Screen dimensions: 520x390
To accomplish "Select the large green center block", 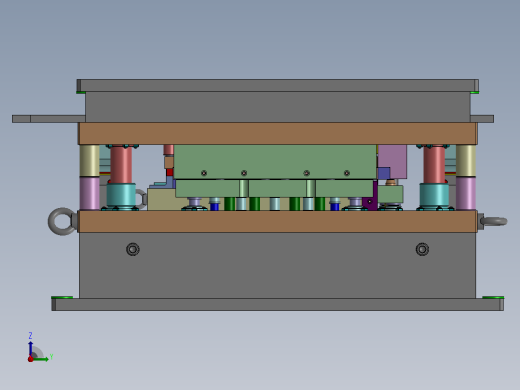I will click(275, 162).
